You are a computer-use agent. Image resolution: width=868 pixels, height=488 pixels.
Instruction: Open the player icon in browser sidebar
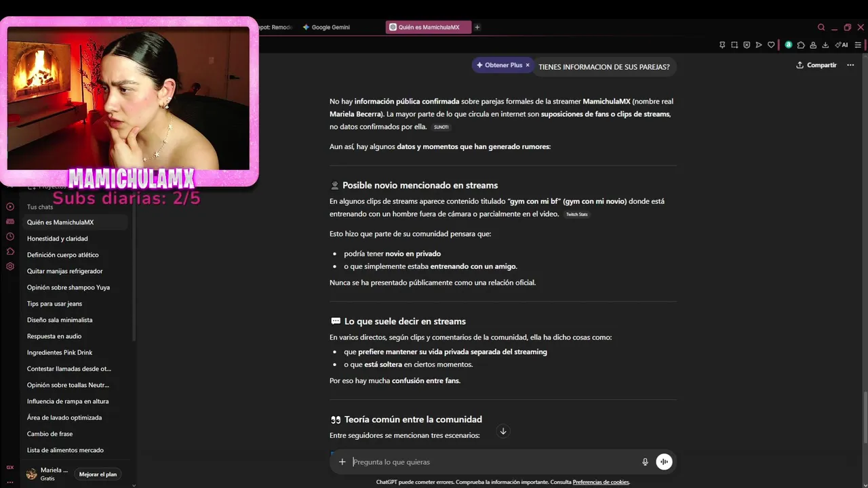tap(10, 207)
